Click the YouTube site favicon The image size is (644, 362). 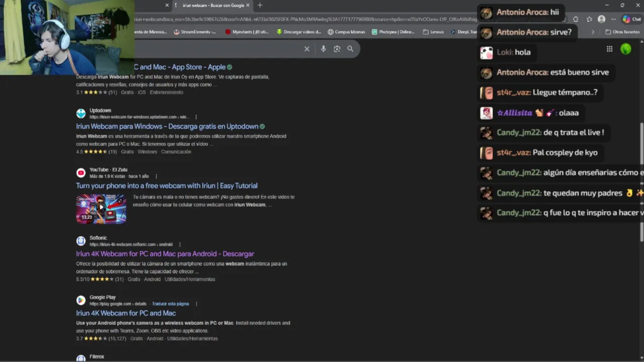point(80,173)
